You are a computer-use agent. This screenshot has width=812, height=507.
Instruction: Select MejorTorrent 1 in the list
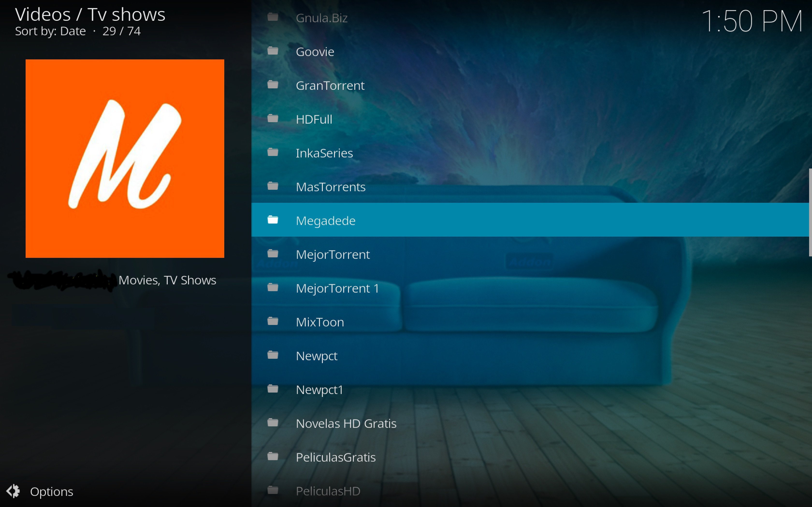tap(530, 288)
